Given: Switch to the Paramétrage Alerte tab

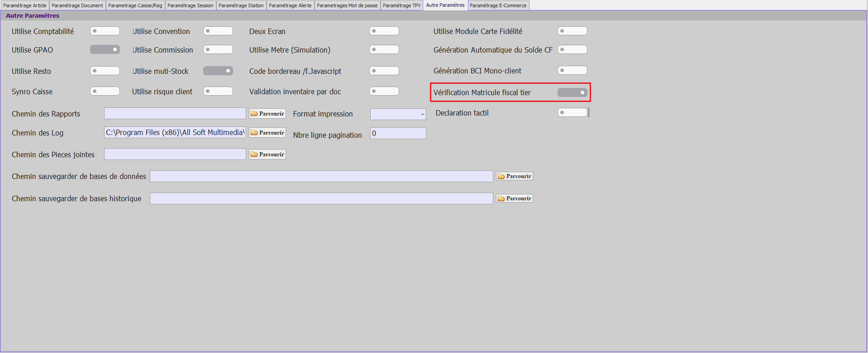Looking at the screenshot, I should [290, 5].
